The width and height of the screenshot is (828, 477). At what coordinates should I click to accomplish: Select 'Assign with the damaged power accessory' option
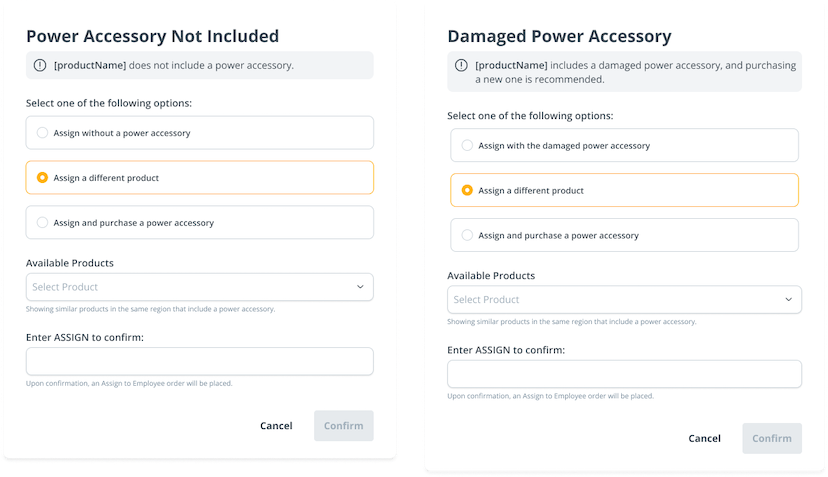tap(467, 145)
